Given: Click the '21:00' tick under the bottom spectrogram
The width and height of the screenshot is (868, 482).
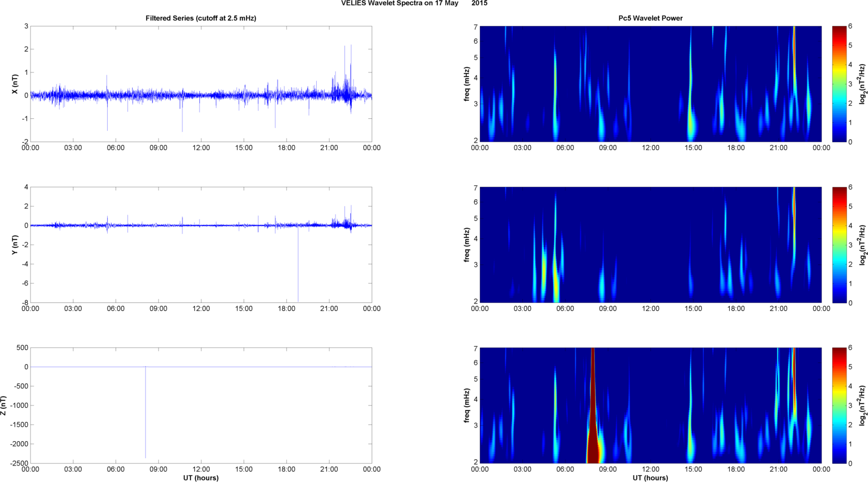Looking at the screenshot, I should 778,470.
